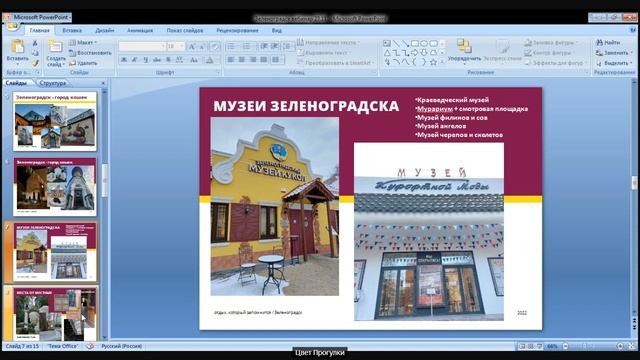Click the Increase List Level icon

[x=274, y=47]
